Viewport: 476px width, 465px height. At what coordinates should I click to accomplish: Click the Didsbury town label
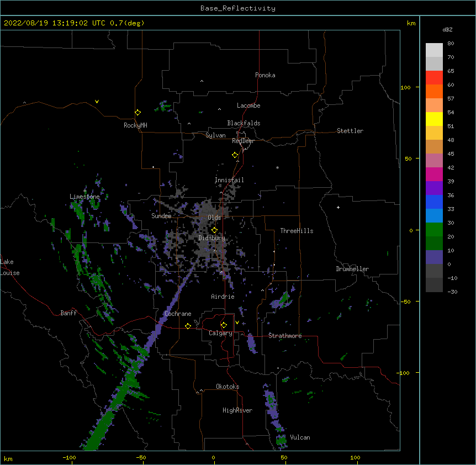tap(212, 238)
